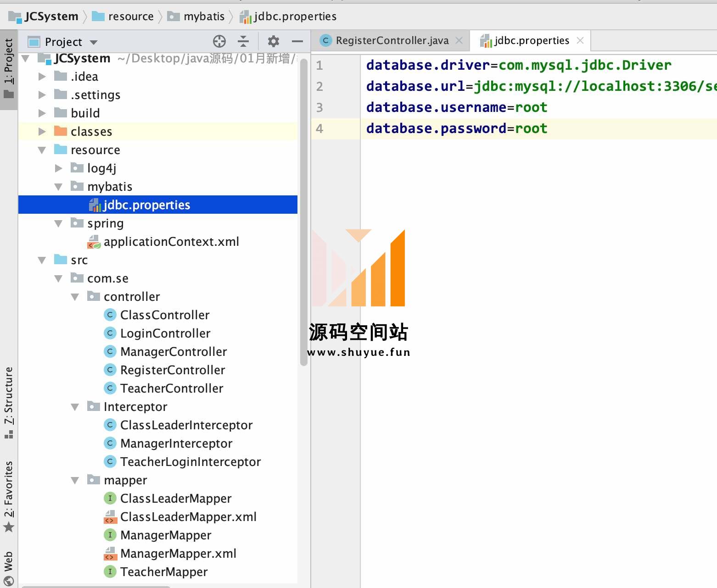Click the applicationContext.xml file icon
The image size is (717, 588).
[94, 242]
